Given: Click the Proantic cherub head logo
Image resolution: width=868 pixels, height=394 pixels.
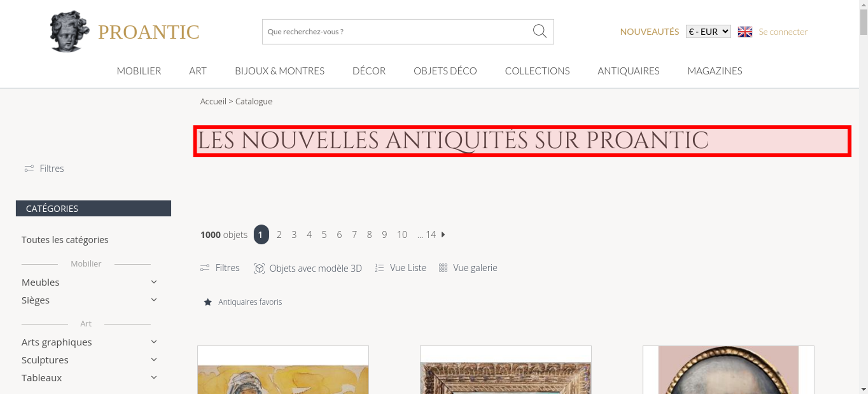Looking at the screenshot, I should [69, 31].
